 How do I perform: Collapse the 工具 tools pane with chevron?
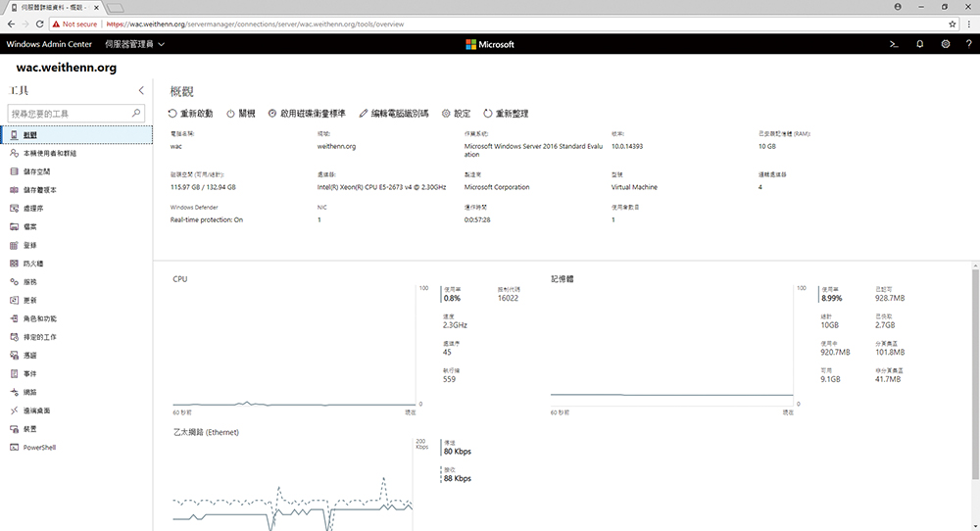(x=141, y=90)
